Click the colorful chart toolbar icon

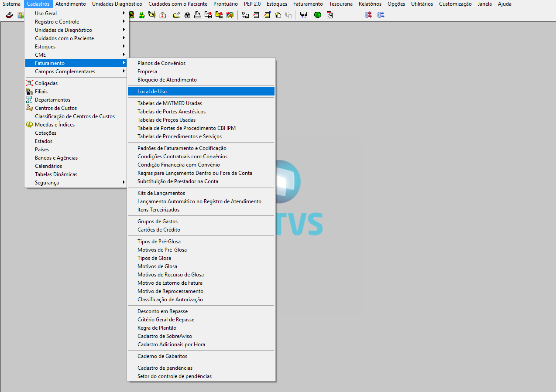coord(230,15)
